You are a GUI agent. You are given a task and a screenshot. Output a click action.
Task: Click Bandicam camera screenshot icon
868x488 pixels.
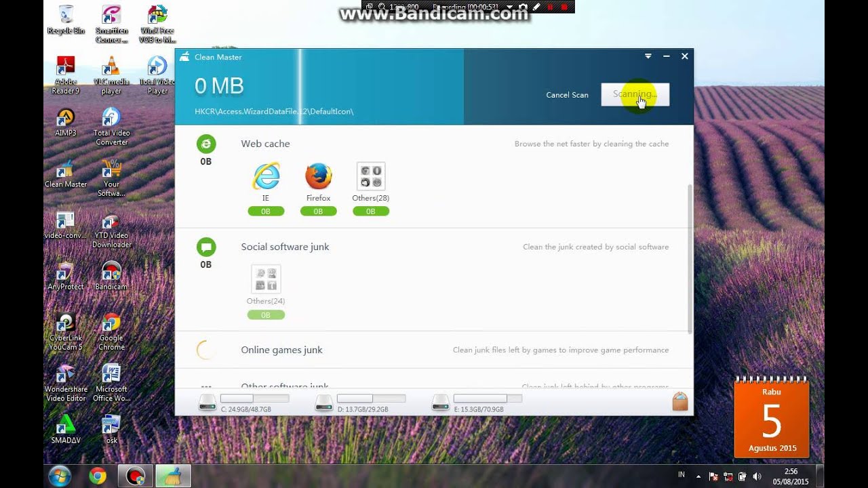click(522, 7)
